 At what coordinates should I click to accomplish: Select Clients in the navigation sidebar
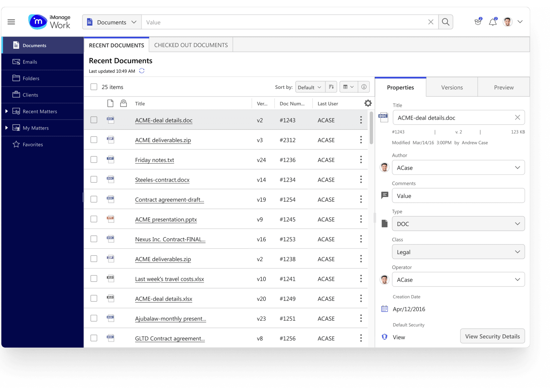30,95
